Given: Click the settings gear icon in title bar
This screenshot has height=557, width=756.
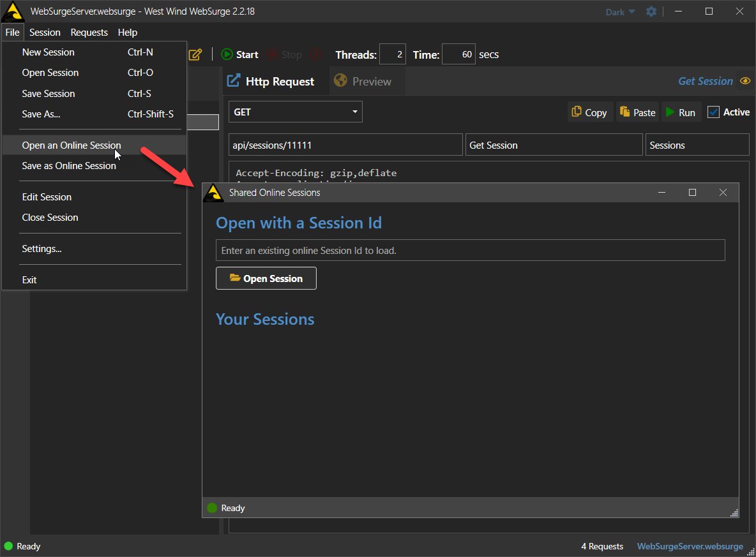Looking at the screenshot, I should click(651, 11).
